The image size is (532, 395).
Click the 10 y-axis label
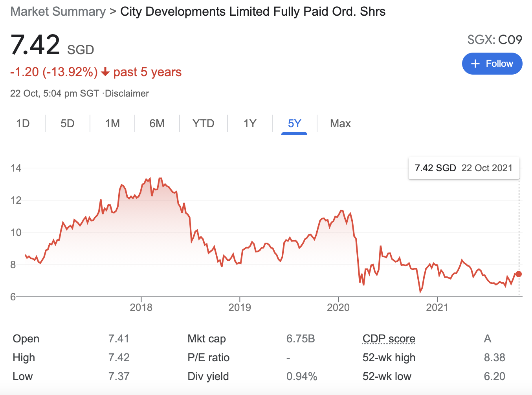point(16,232)
